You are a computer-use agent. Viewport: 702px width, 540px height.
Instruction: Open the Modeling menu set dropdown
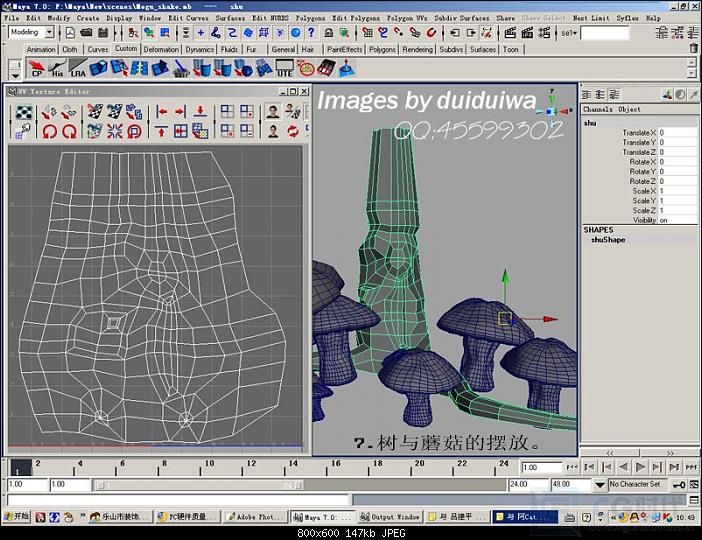(x=50, y=32)
